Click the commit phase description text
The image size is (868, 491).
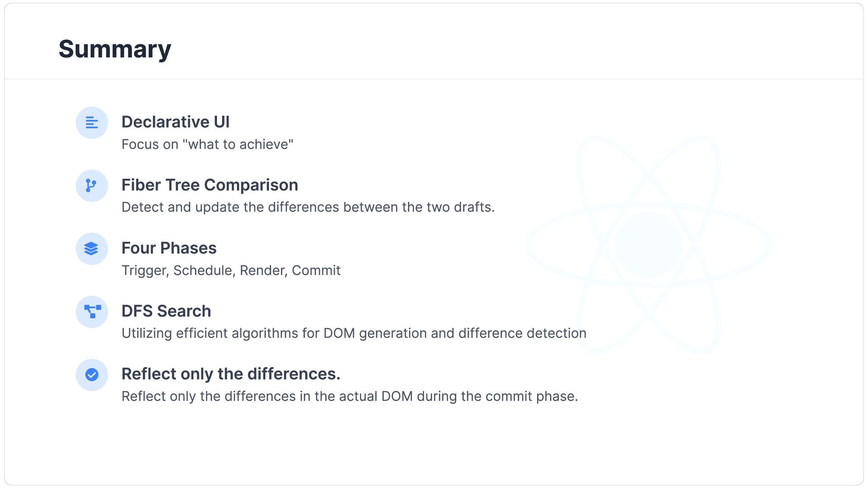pyautogui.click(x=350, y=397)
